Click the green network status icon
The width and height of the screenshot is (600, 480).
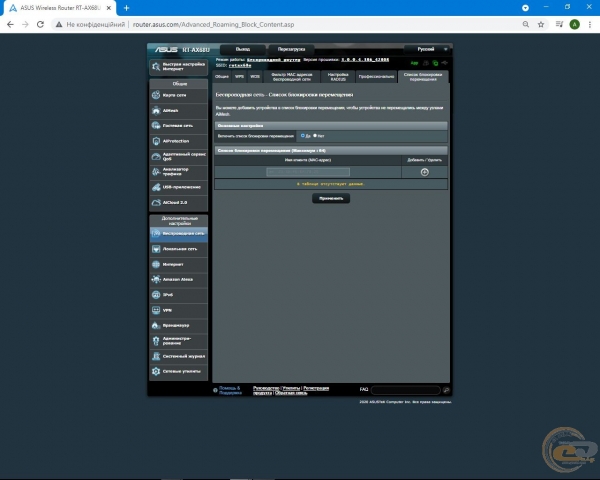435,63
